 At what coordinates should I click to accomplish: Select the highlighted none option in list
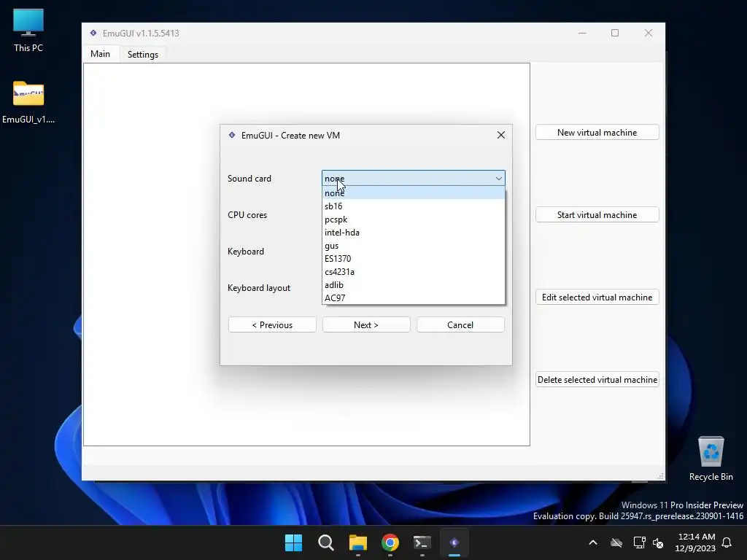click(x=413, y=192)
